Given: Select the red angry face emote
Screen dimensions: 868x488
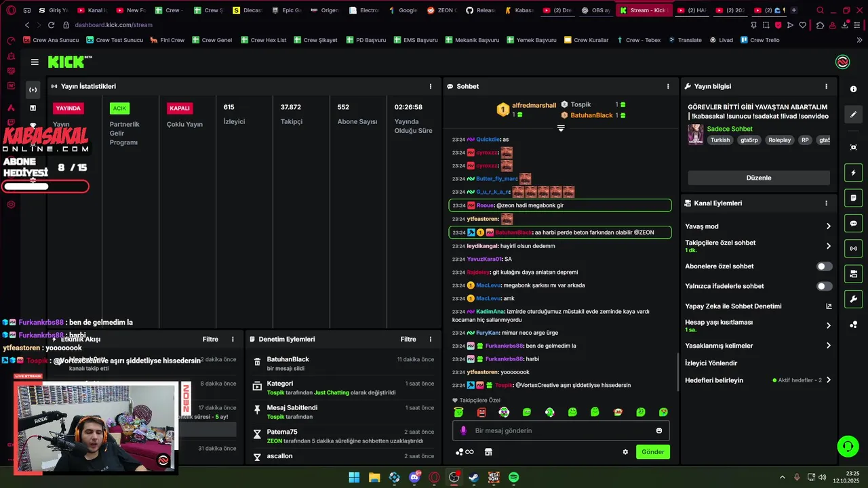Looking at the screenshot, I should [x=481, y=412].
